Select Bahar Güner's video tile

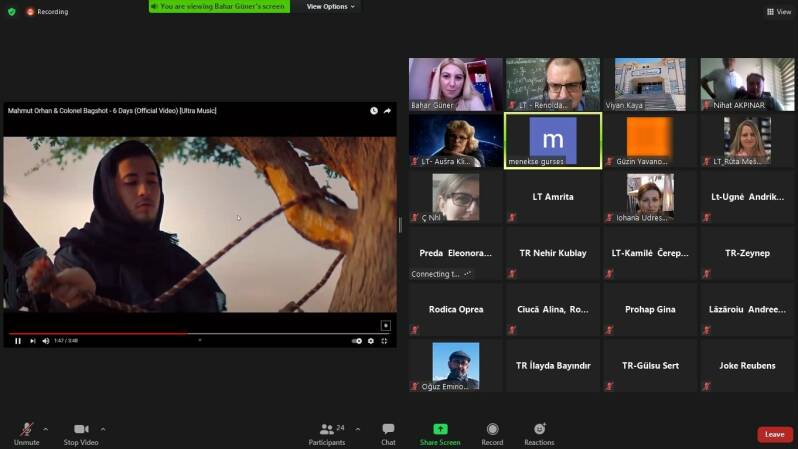click(x=455, y=84)
